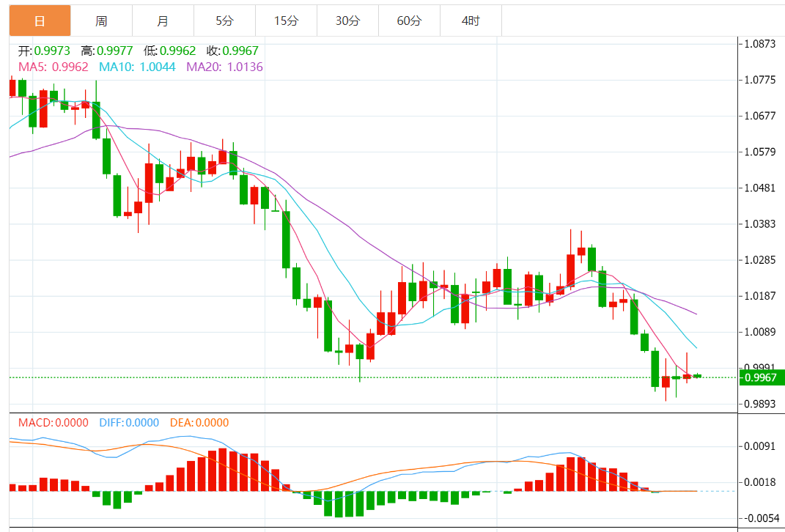Image resolution: width=785 pixels, height=532 pixels.
Task: Select the 日 daily timeframe tab
Action: coord(40,21)
